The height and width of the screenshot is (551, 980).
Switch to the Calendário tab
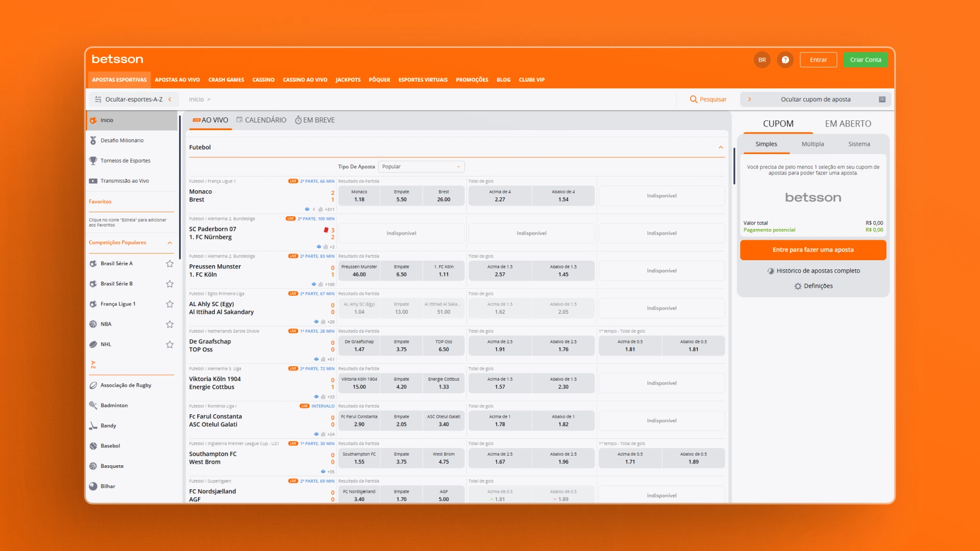tap(261, 120)
